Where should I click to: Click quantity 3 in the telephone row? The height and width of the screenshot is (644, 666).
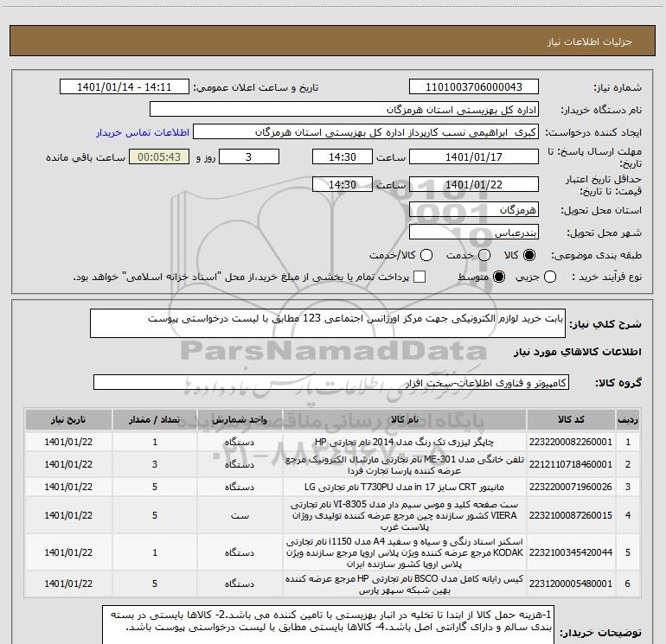click(x=155, y=464)
